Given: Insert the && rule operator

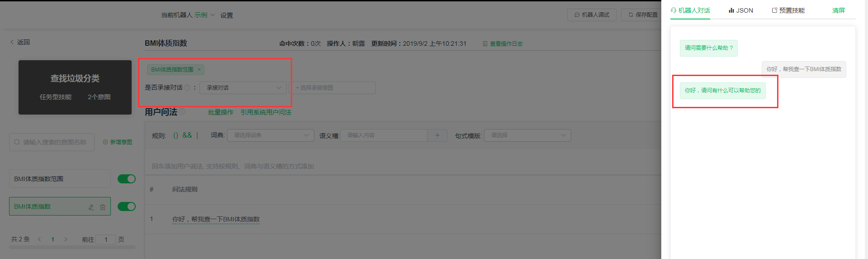Looking at the screenshot, I should (187, 135).
